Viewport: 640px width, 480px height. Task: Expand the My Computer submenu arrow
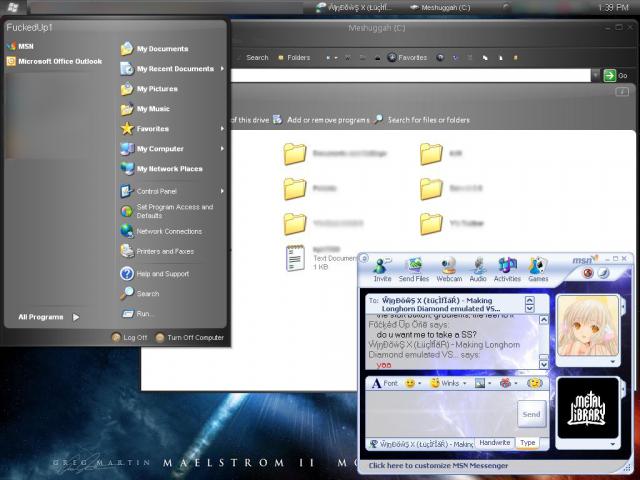pos(222,149)
